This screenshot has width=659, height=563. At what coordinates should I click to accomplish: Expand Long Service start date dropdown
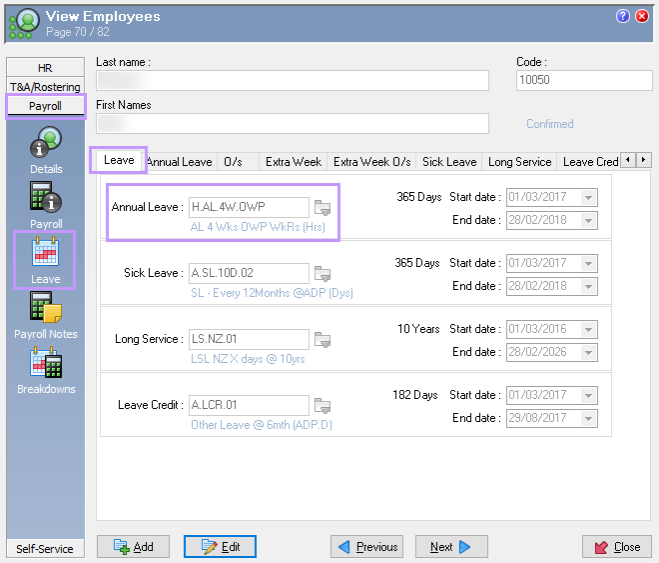point(588,329)
